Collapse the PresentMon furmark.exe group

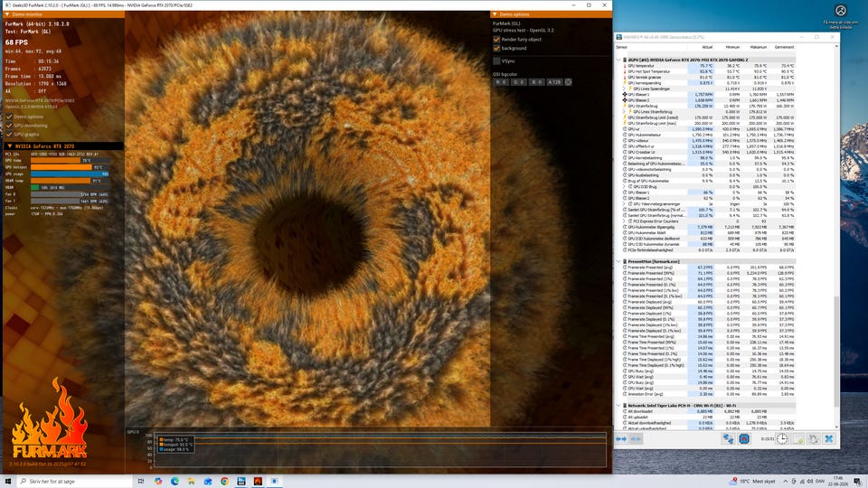click(618, 261)
